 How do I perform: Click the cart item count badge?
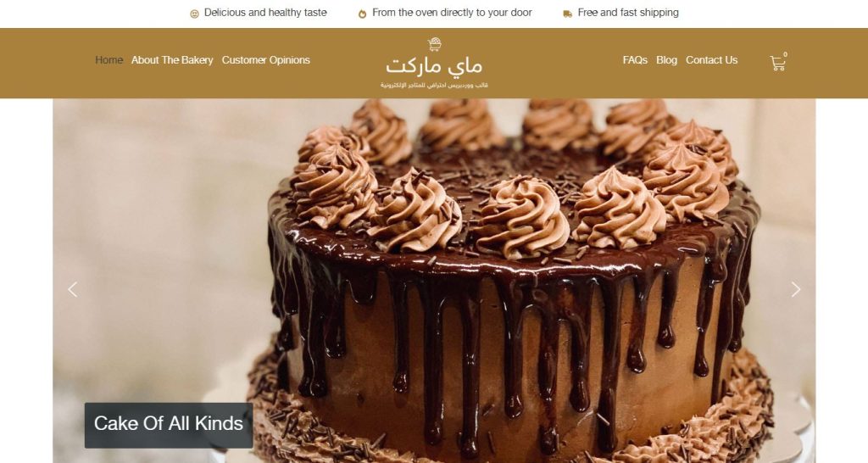[785, 54]
